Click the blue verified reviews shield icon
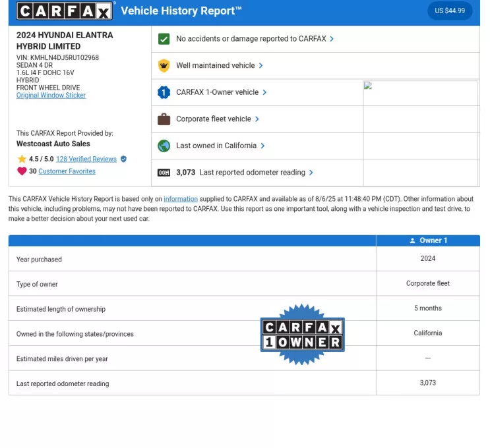 point(123,159)
